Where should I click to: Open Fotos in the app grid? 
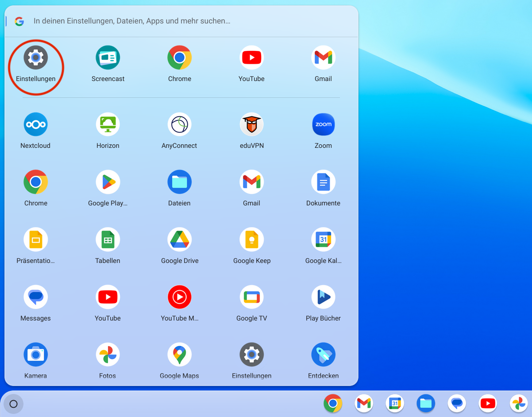click(108, 355)
